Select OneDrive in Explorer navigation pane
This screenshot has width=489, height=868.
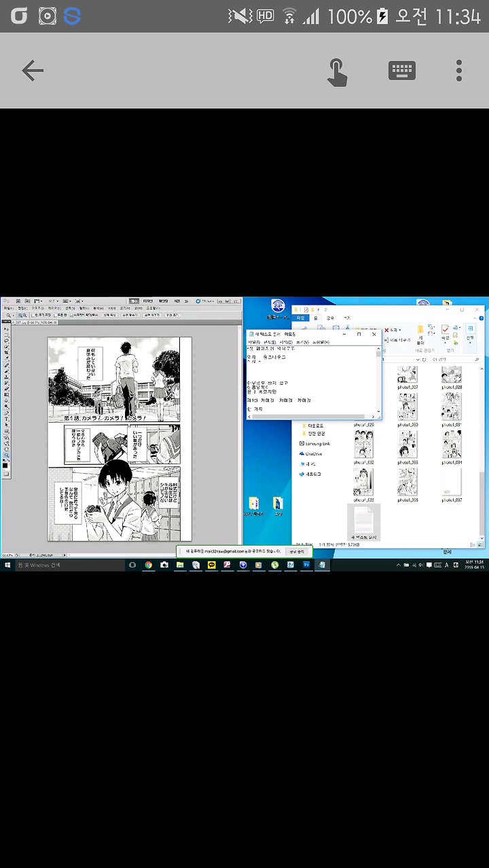tap(310, 453)
